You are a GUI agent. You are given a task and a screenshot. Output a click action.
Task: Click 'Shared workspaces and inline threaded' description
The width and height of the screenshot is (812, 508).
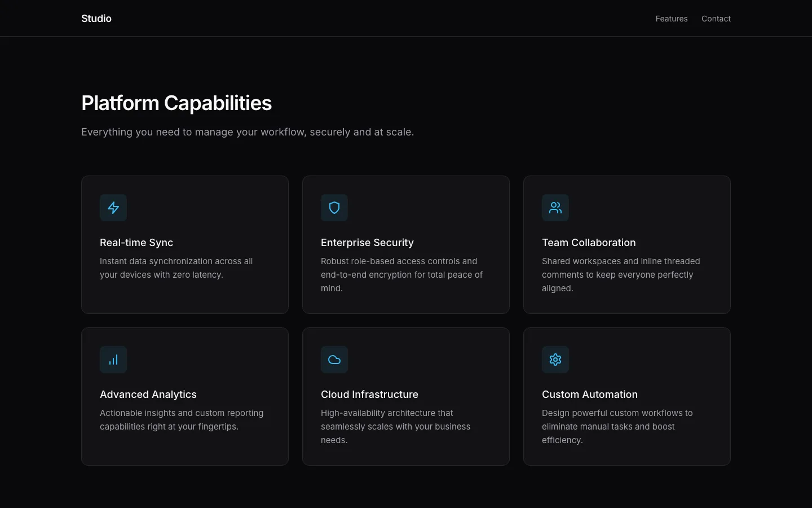[x=621, y=275]
